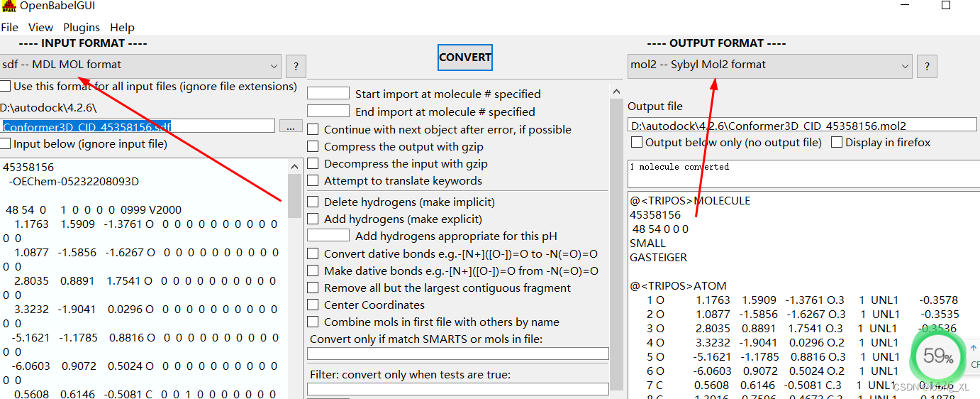Click the CONVERT button
This screenshot has height=399, width=980.
click(x=465, y=58)
